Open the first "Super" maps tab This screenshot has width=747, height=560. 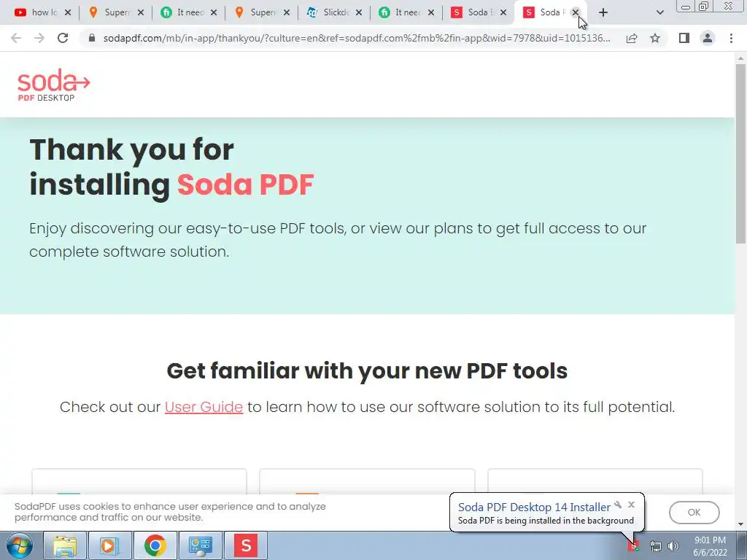[x=109, y=12]
